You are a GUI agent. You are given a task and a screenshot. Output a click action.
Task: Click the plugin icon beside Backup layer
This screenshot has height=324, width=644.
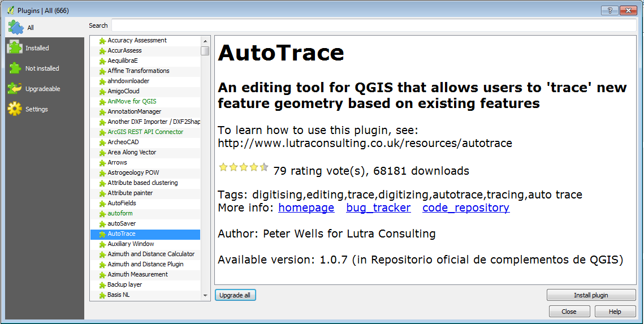pos(102,284)
